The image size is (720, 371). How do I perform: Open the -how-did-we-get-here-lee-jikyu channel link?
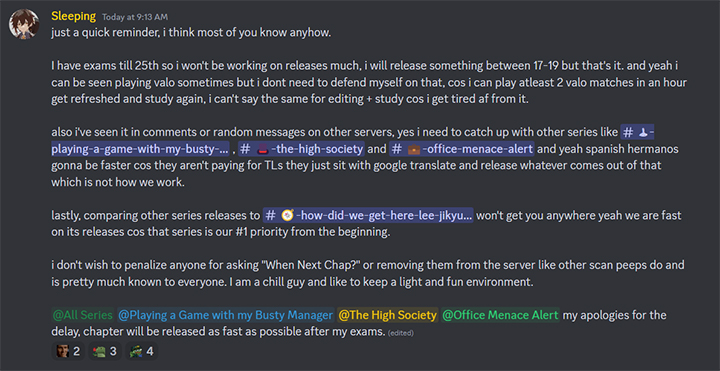tap(384, 215)
